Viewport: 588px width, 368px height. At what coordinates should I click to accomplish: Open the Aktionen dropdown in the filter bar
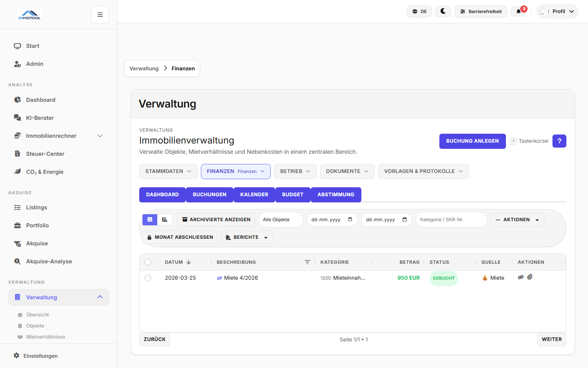tap(517, 220)
